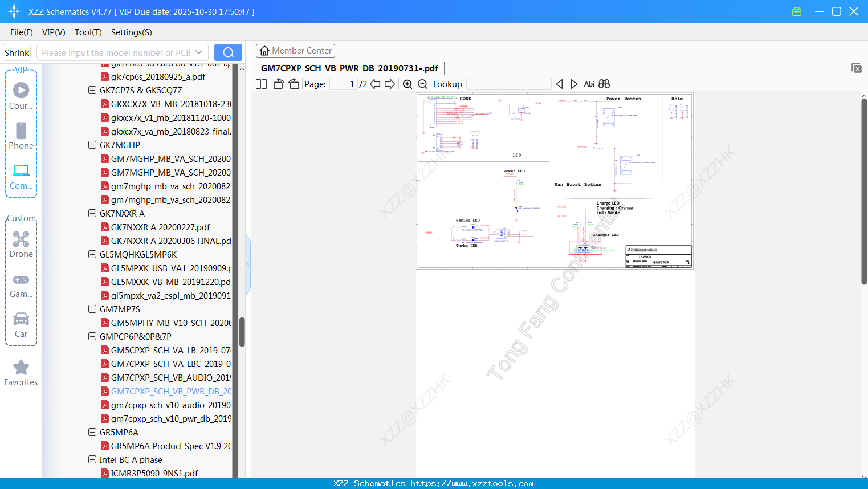Click the file tree vertical scrollbar thumb

pyautogui.click(x=242, y=332)
